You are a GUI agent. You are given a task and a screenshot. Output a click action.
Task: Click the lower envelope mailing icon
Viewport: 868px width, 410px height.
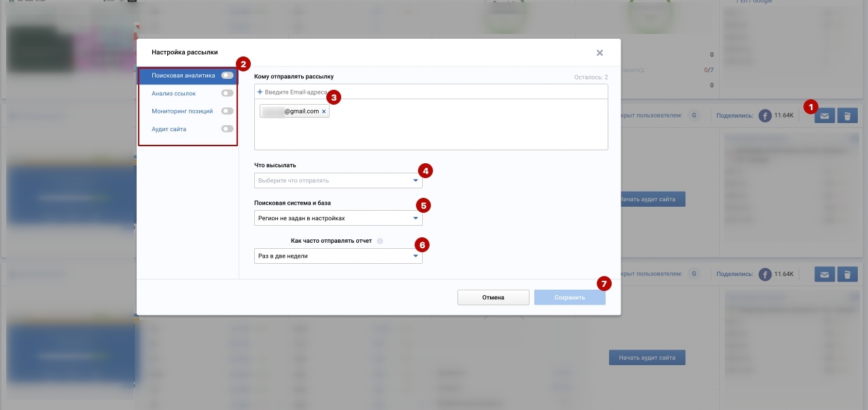point(824,274)
